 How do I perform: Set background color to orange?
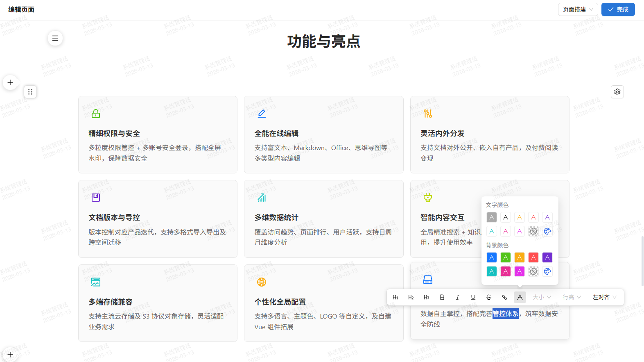(520, 257)
